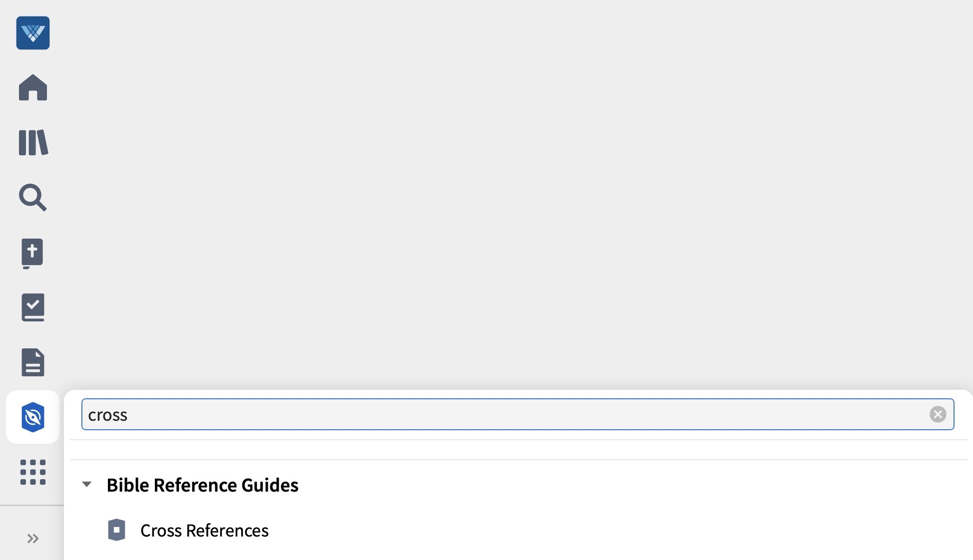Image resolution: width=973 pixels, height=560 pixels.
Task: Focus the guides search input field
Action: coord(499,414)
